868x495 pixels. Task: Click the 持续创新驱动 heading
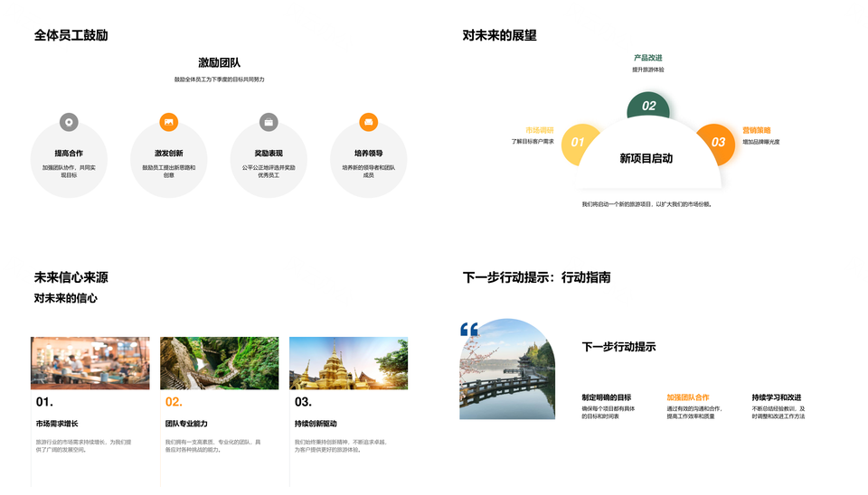pos(316,424)
